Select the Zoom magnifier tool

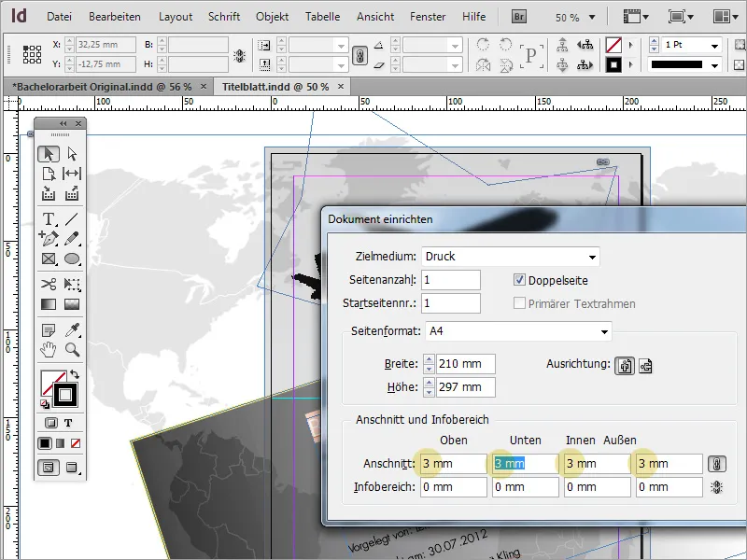pos(72,349)
